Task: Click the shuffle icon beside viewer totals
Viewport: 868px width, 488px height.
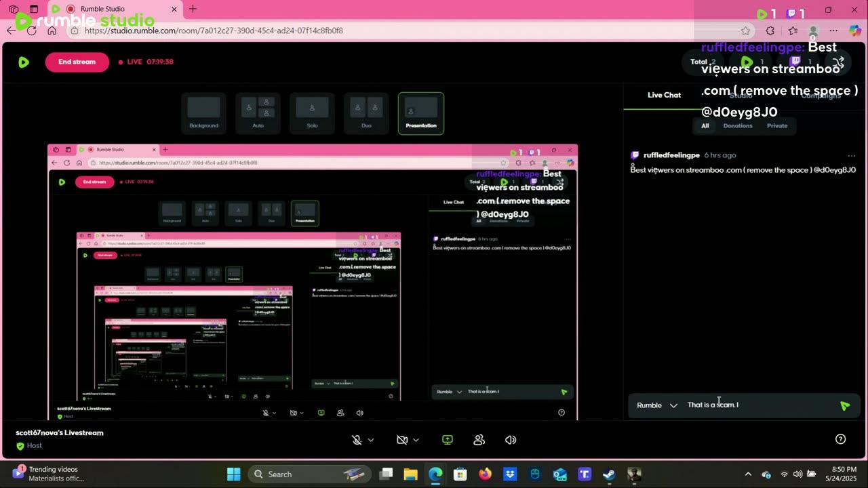Action: pyautogui.click(x=839, y=62)
